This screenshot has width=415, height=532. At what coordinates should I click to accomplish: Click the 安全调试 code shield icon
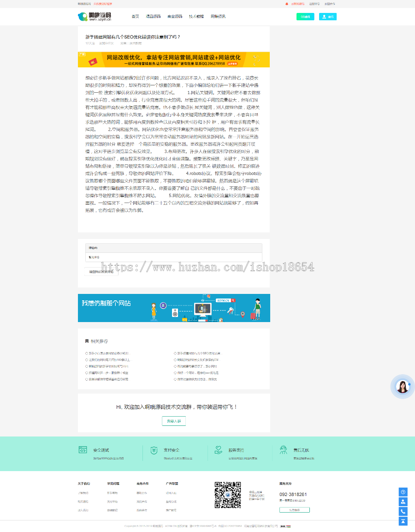[83, 450]
